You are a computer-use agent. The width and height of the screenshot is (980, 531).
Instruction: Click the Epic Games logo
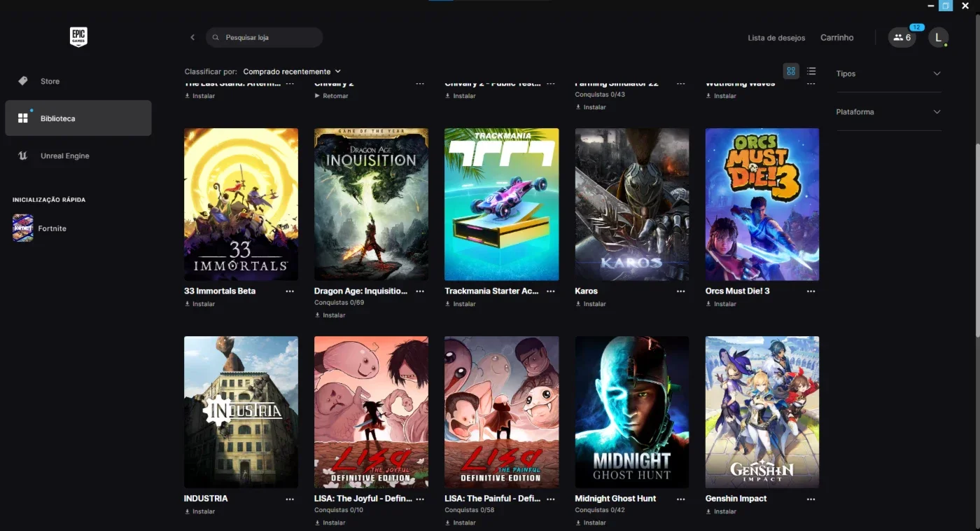pos(78,37)
